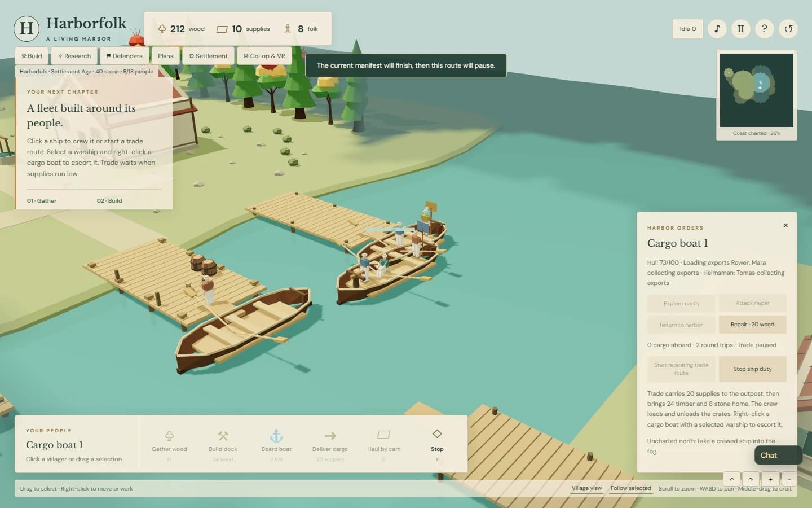Select the Haul by cart icon
This screenshot has width=812, height=508.
pyautogui.click(x=383, y=435)
